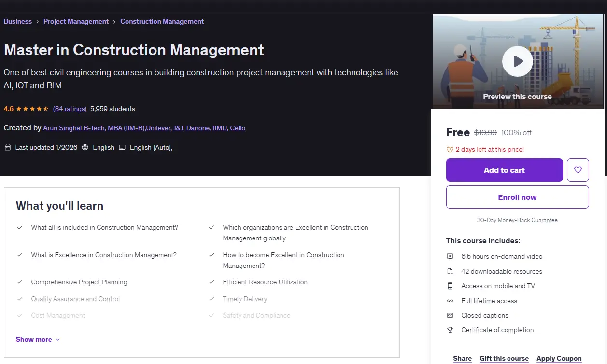This screenshot has width=607, height=364.
Task: Click the calendar icon beside Last updated
Action: (7, 147)
